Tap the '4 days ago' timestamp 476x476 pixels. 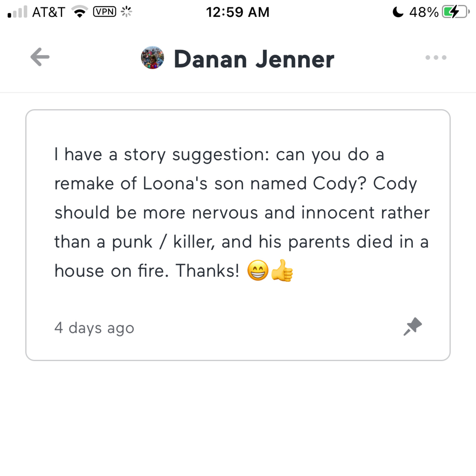pyautogui.click(x=94, y=328)
